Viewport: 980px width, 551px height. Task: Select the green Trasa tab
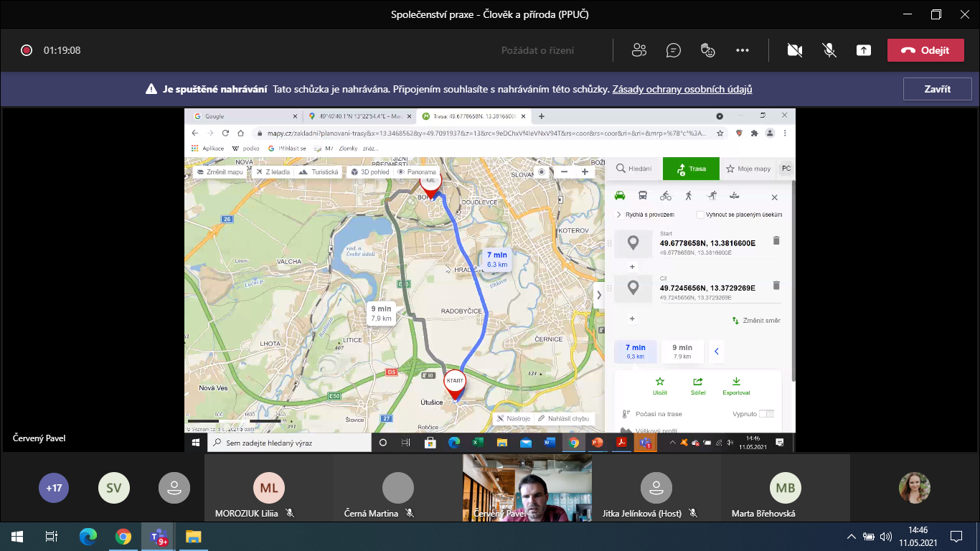click(690, 169)
